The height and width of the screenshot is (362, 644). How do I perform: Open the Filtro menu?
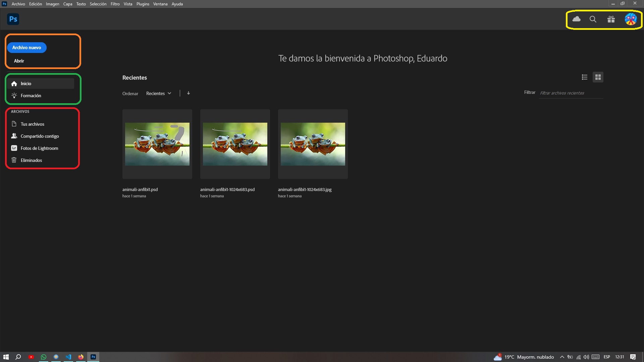[115, 4]
